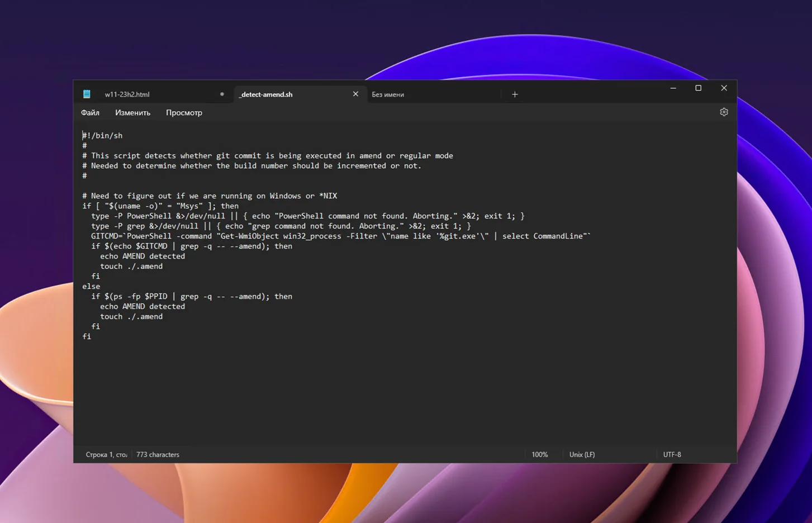Click the 'Need to figure out if we are running' comment
The width and height of the screenshot is (812, 523).
coord(210,196)
